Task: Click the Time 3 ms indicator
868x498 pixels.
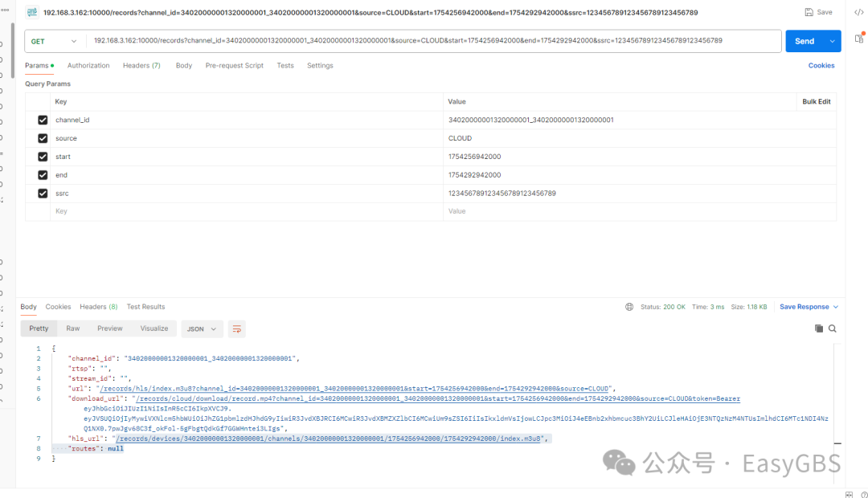Action: tap(707, 307)
